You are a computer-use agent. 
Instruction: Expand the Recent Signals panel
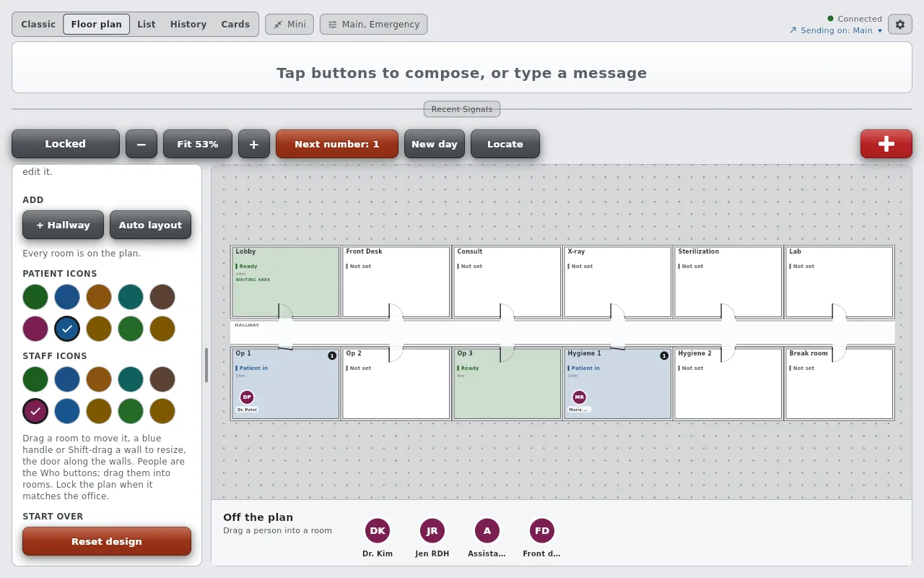(x=462, y=109)
